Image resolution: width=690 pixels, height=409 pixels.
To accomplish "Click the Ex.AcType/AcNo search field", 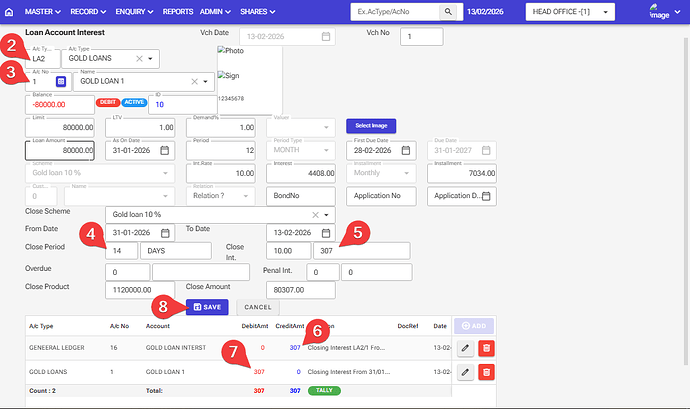I will (396, 11).
